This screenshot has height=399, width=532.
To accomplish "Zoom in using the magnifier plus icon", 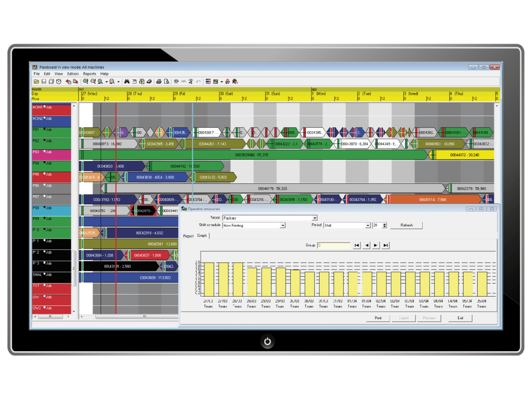I will click(85, 81).
